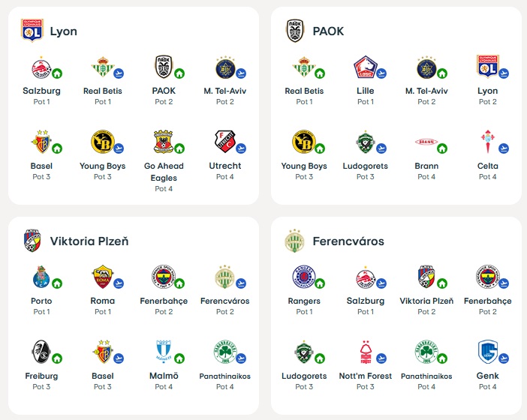Select the Nott'm Forest team name
527x420 pixels.
coord(365,376)
